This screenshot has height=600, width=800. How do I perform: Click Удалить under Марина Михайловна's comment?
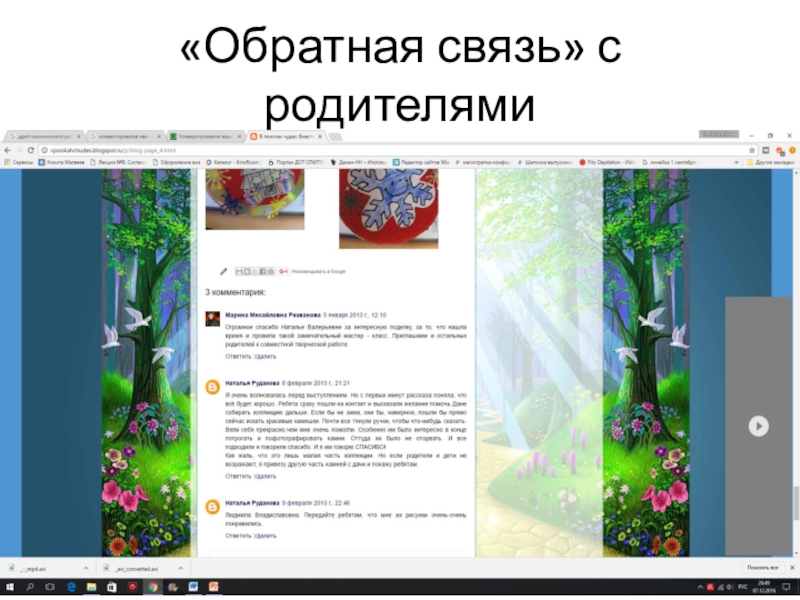264,357
